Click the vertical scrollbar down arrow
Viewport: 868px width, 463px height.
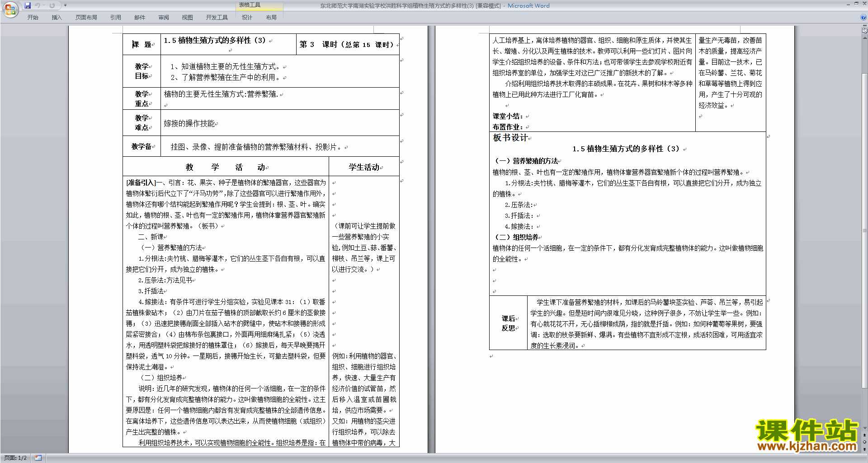point(865,428)
